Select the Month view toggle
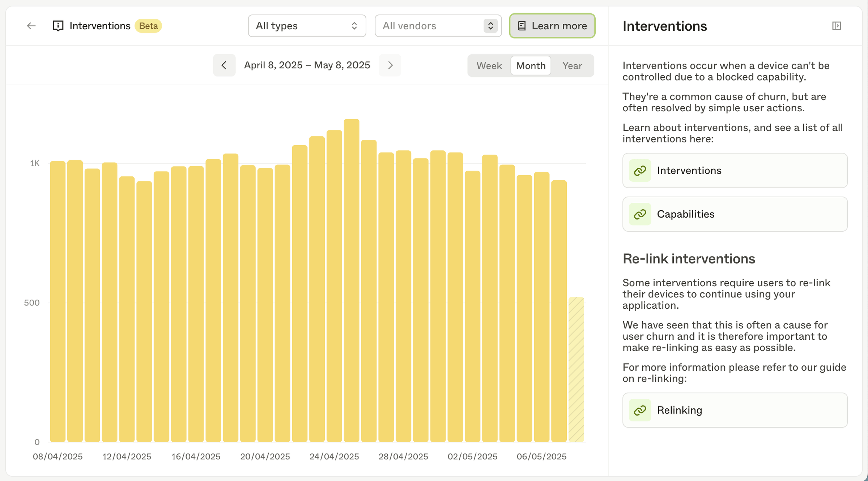 click(531, 65)
